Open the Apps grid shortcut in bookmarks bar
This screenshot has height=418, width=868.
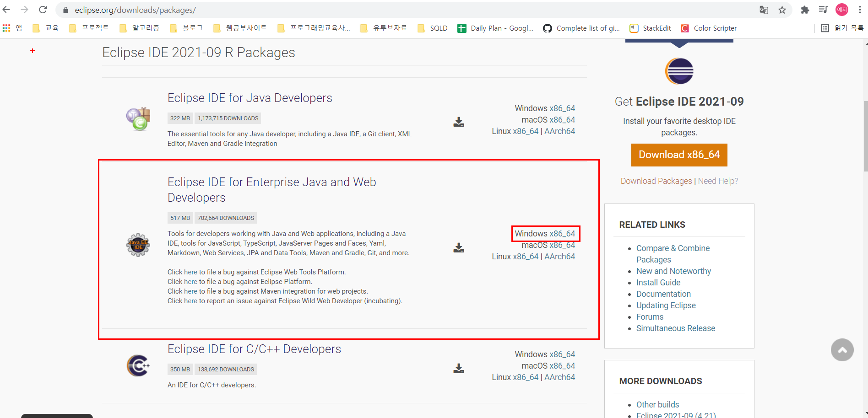coord(6,28)
